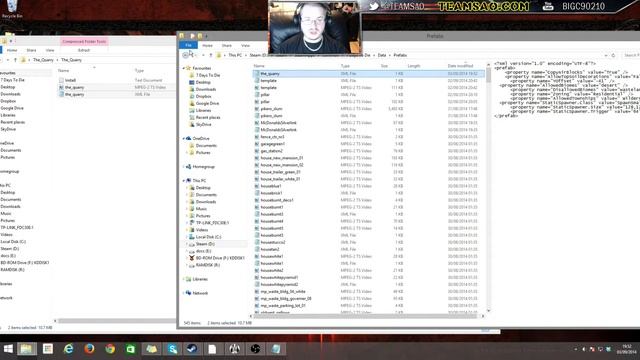Open the Home tab in Prefabs window
Screen dimensions: 640x360
point(207,46)
